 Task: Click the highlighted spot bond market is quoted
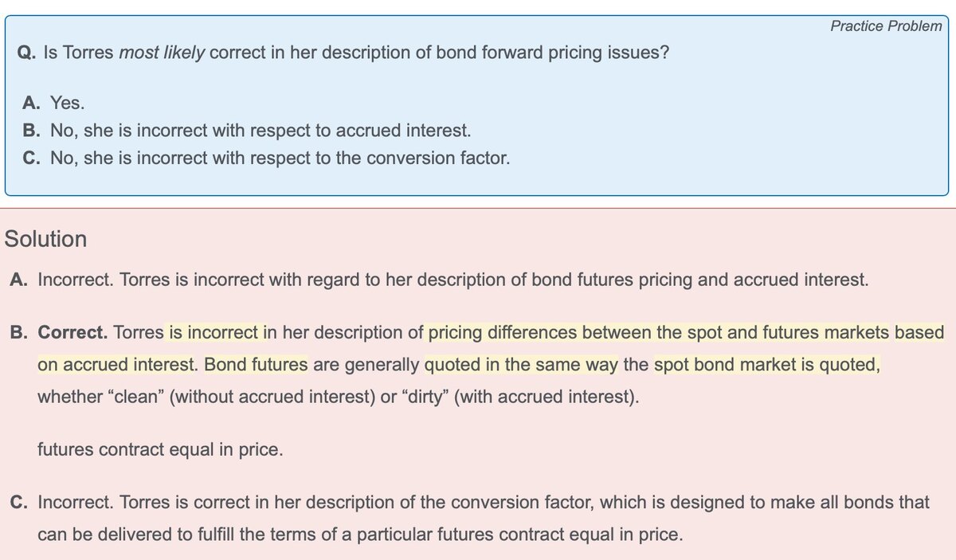click(766, 365)
